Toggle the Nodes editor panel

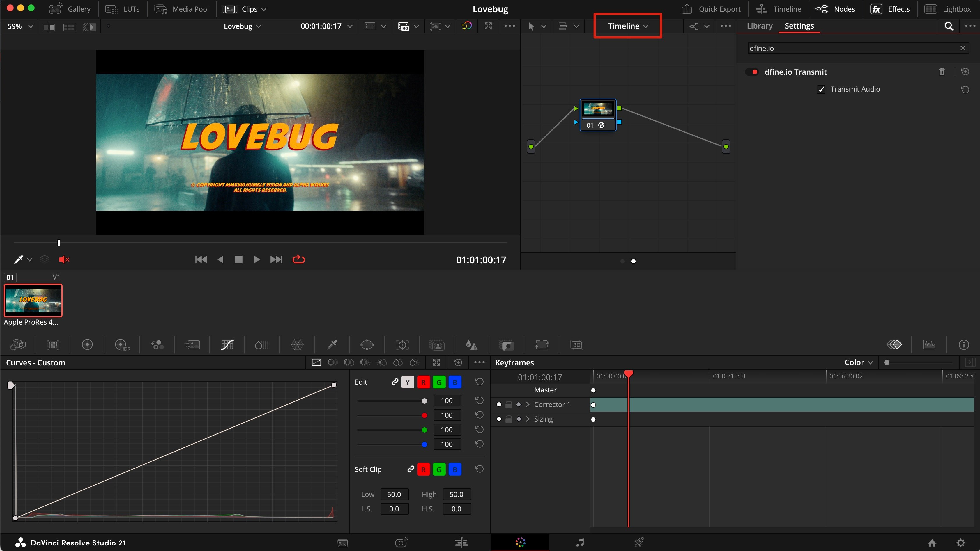coord(835,9)
